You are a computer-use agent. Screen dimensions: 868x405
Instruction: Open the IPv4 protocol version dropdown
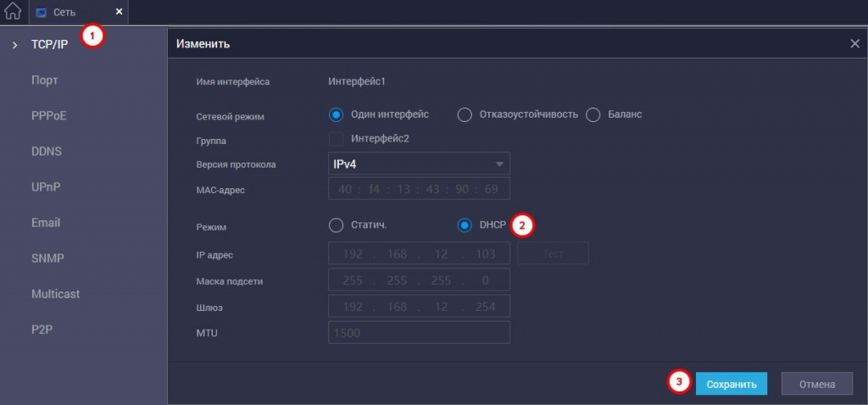tap(419, 164)
